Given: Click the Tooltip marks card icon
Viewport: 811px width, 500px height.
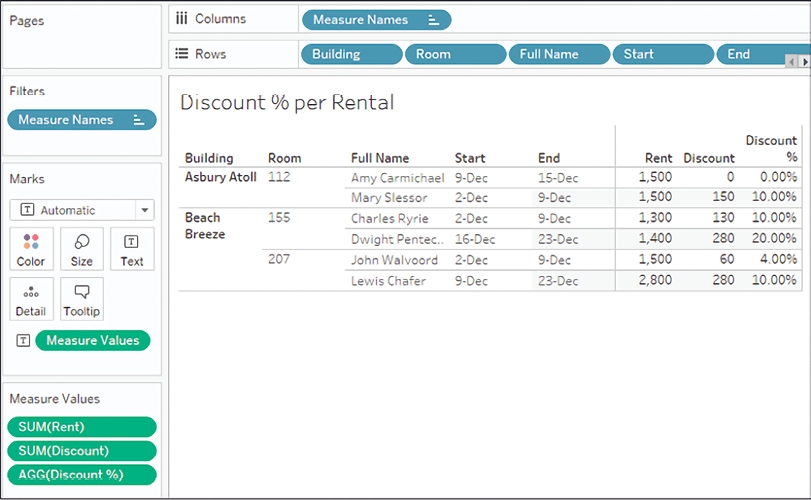Looking at the screenshot, I should pos(82,299).
